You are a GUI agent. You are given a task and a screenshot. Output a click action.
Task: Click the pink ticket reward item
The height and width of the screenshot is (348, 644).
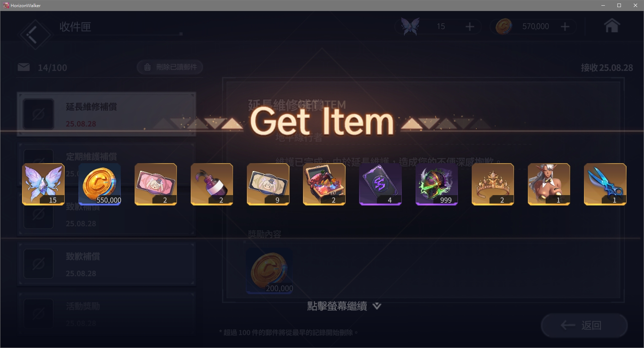click(x=156, y=184)
